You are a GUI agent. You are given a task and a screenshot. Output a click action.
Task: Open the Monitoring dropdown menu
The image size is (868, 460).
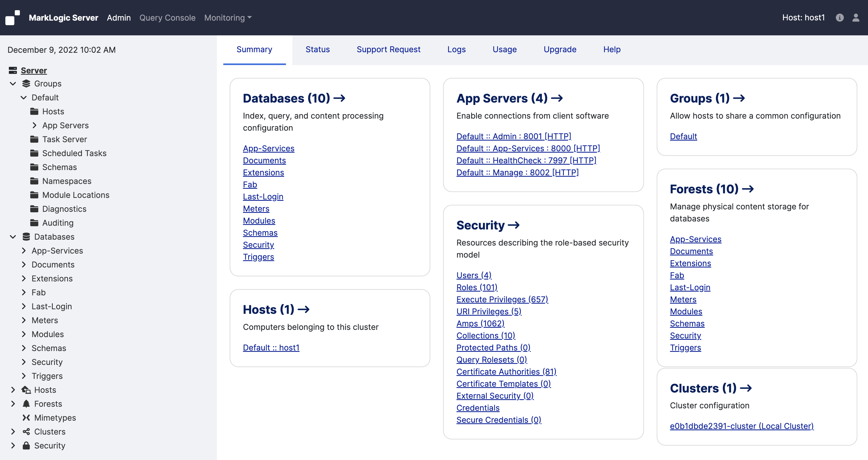click(228, 17)
